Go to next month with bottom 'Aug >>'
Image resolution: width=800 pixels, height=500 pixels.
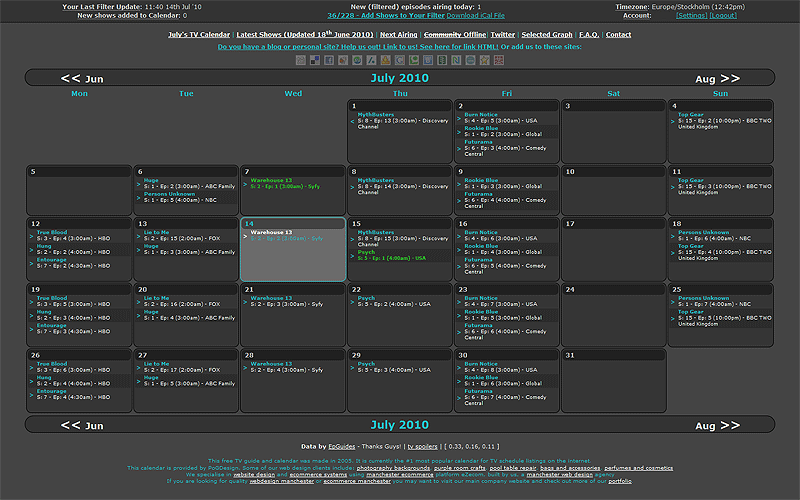coord(717,425)
